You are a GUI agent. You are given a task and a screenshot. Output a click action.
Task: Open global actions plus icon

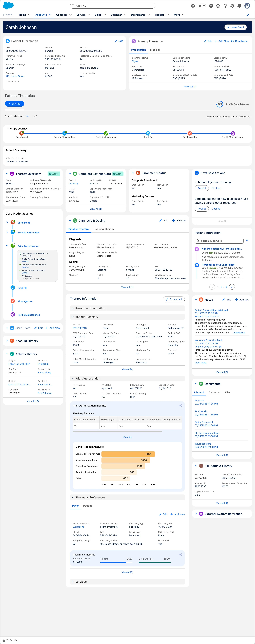click(x=211, y=6)
